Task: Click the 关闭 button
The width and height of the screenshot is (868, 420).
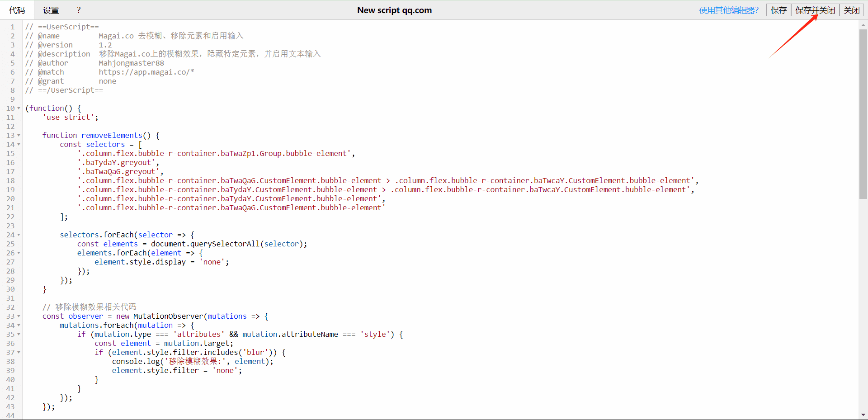Action: click(x=852, y=10)
